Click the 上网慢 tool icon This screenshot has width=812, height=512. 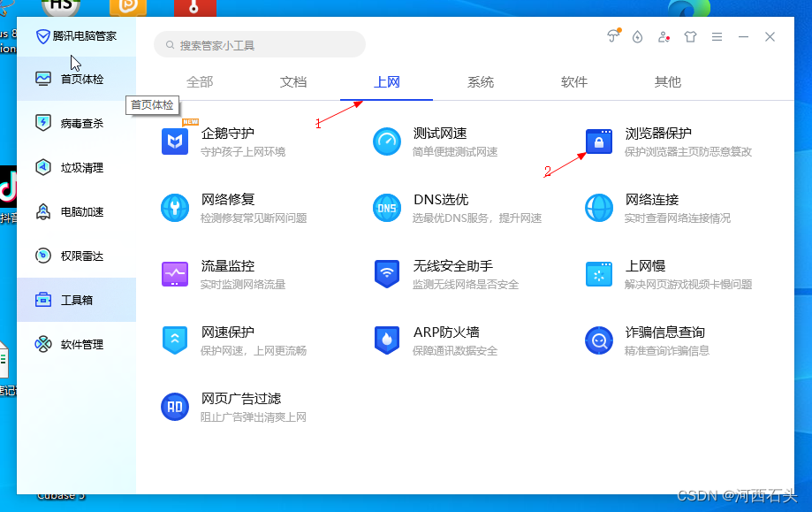(599, 274)
